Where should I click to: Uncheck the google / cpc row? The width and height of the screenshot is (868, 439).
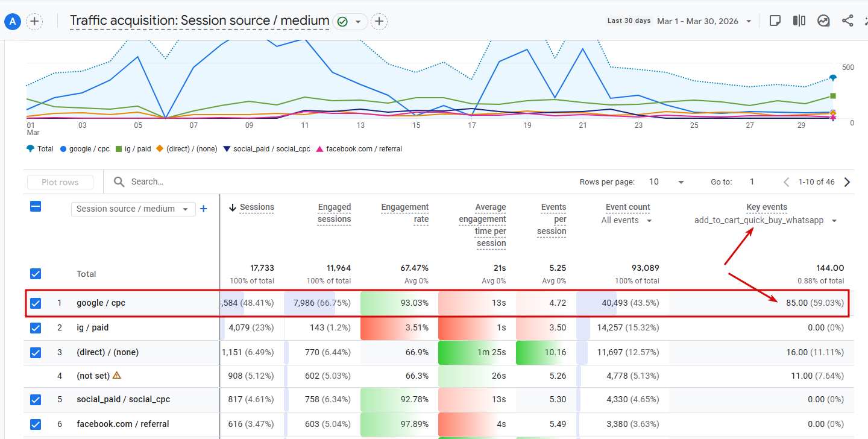click(36, 303)
